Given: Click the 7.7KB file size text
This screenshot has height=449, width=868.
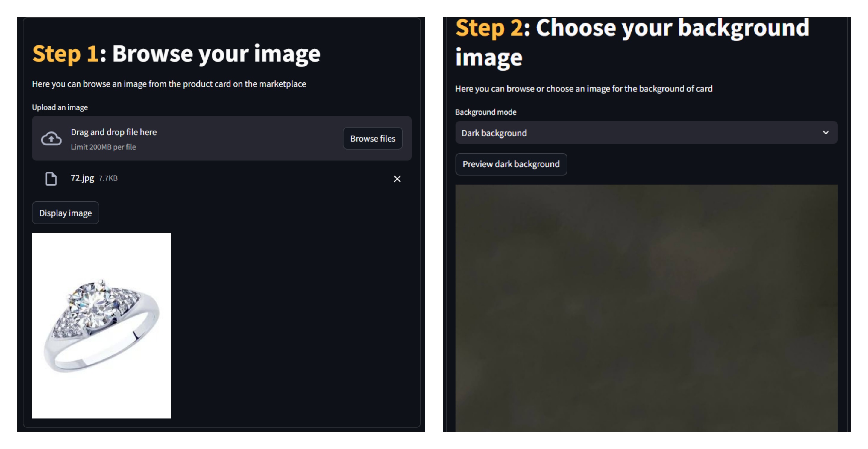Looking at the screenshot, I should tap(108, 178).
